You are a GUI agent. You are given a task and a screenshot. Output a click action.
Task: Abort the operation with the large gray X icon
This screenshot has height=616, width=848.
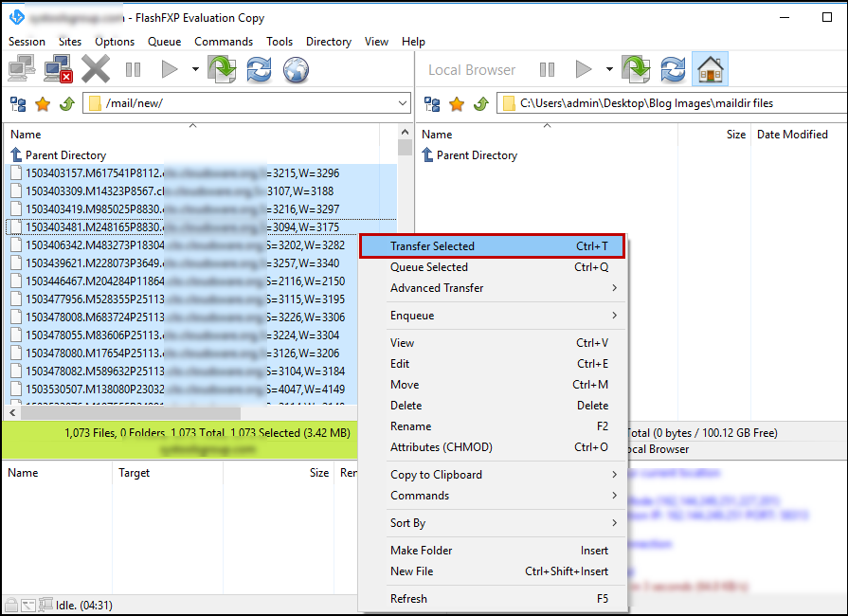point(96,69)
